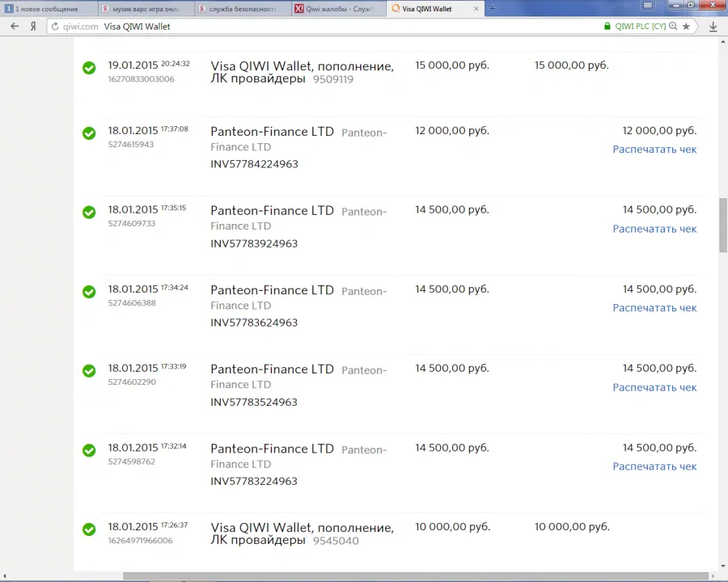
Task: Select transaction ID 5274609733
Action: point(132,223)
